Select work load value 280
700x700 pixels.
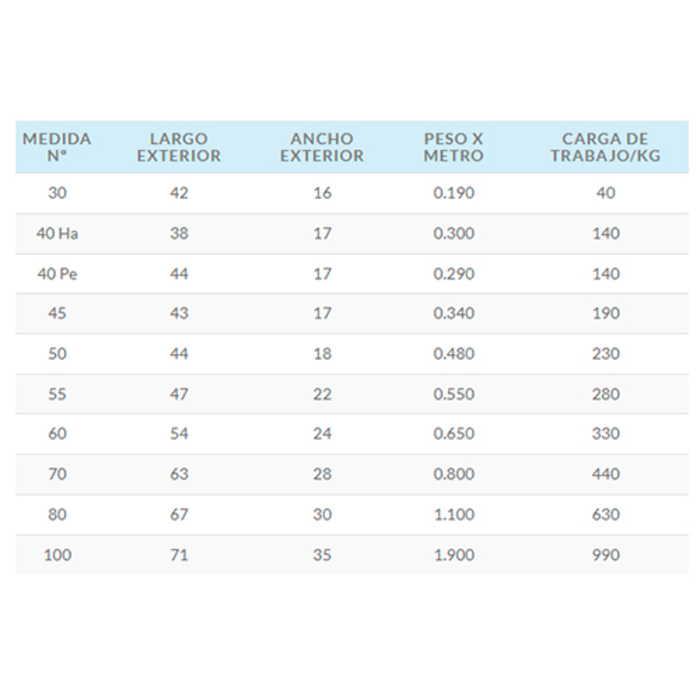click(606, 394)
